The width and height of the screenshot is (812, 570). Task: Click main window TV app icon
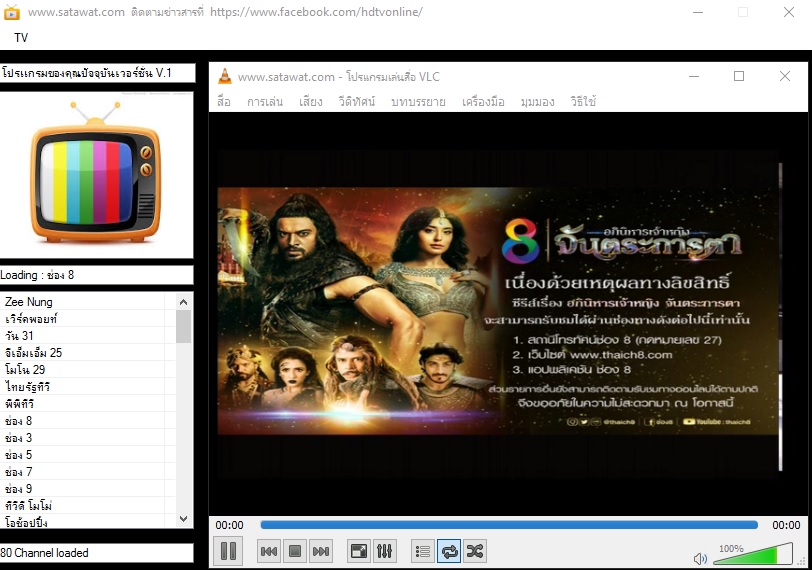tap(11, 12)
